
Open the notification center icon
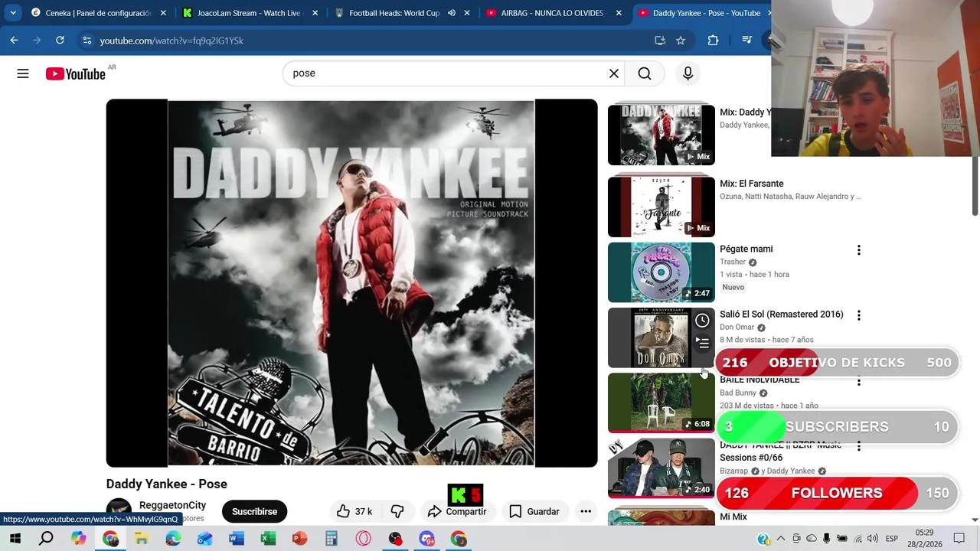point(959,539)
